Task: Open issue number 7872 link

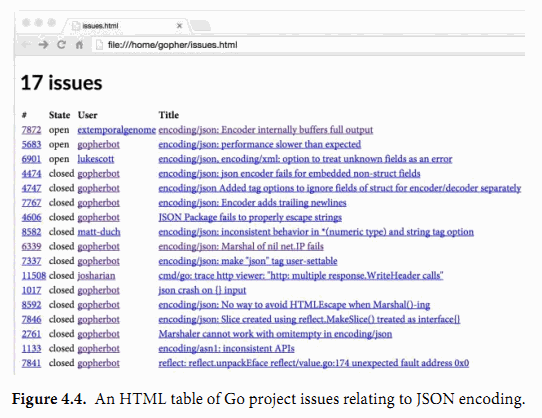Action: (x=31, y=130)
